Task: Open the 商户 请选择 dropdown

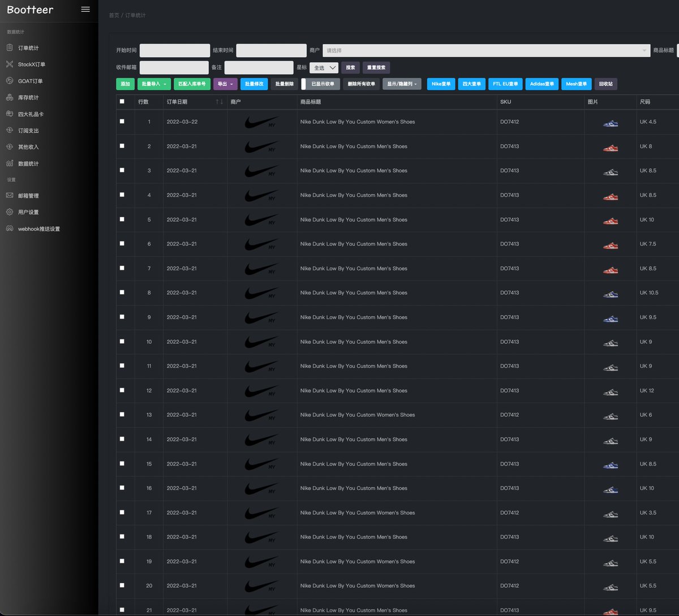Action: 486,50
